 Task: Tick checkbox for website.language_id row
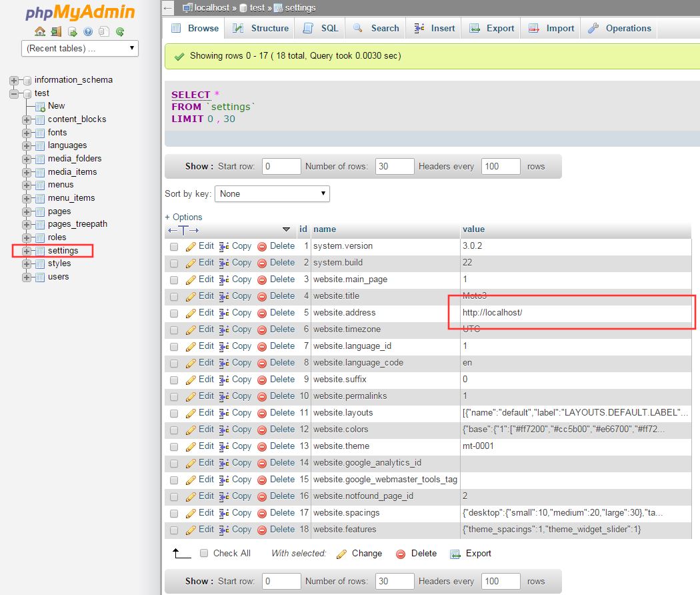174,347
